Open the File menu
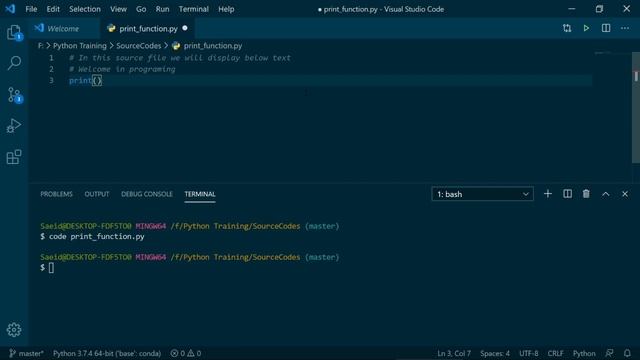The width and height of the screenshot is (640, 360). pyautogui.click(x=31, y=9)
